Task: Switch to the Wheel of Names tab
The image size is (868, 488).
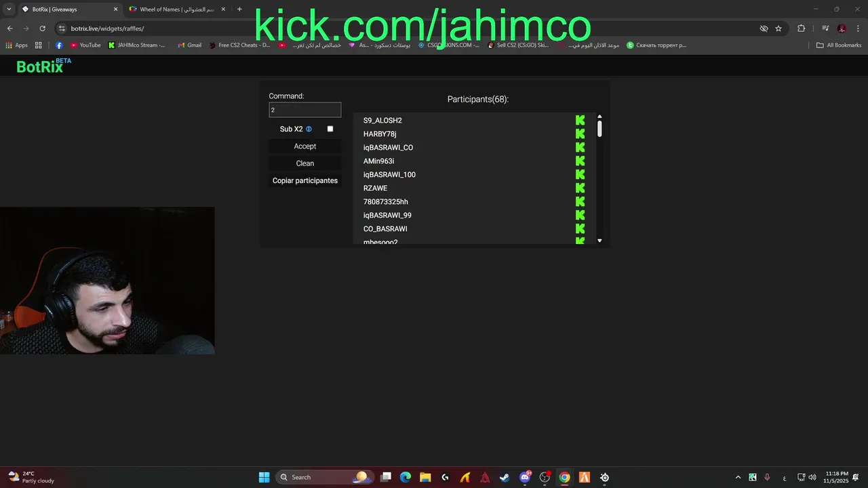Action: [178, 9]
